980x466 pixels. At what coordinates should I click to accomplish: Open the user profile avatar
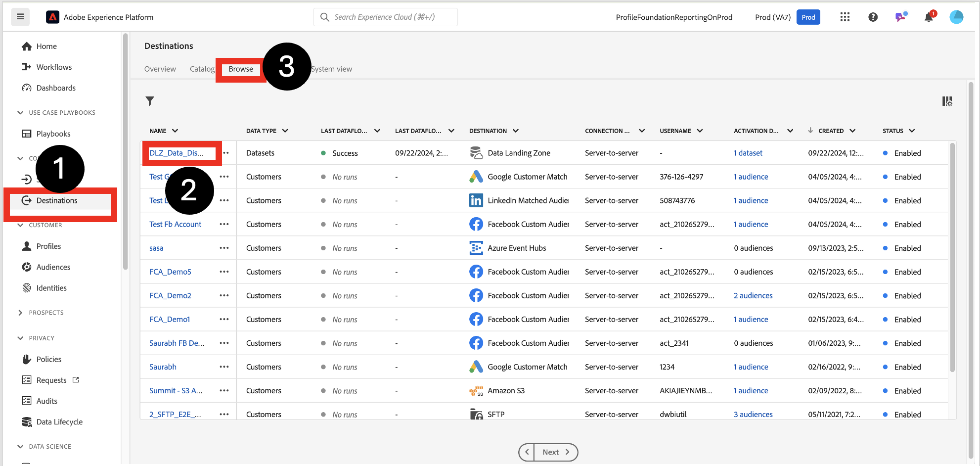click(x=956, y=17)
